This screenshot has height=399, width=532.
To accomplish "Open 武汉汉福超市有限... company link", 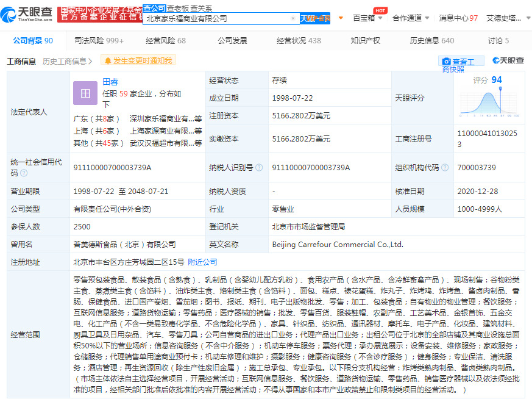I will [x=166, y=143].
